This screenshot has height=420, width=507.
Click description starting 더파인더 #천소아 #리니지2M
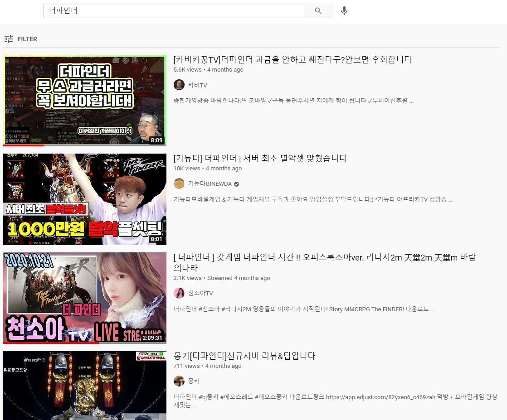304,309
